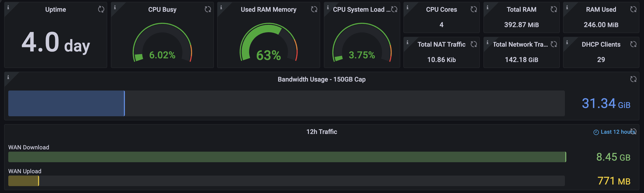Open Total NAT Traffic panel title menu
644x193 pixels.
[441, 44]
